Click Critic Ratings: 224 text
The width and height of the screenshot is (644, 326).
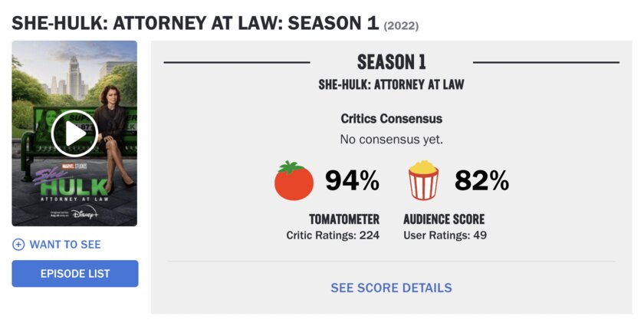333,235
